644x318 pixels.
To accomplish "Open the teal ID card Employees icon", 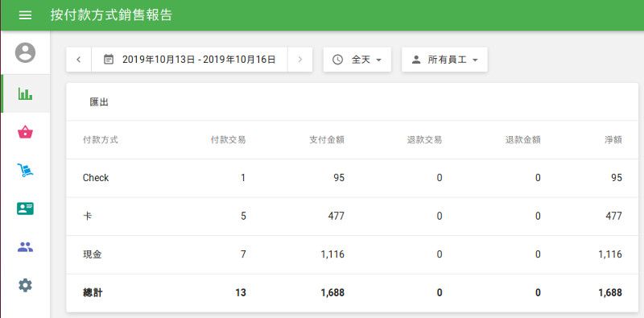I will [25, 209].
